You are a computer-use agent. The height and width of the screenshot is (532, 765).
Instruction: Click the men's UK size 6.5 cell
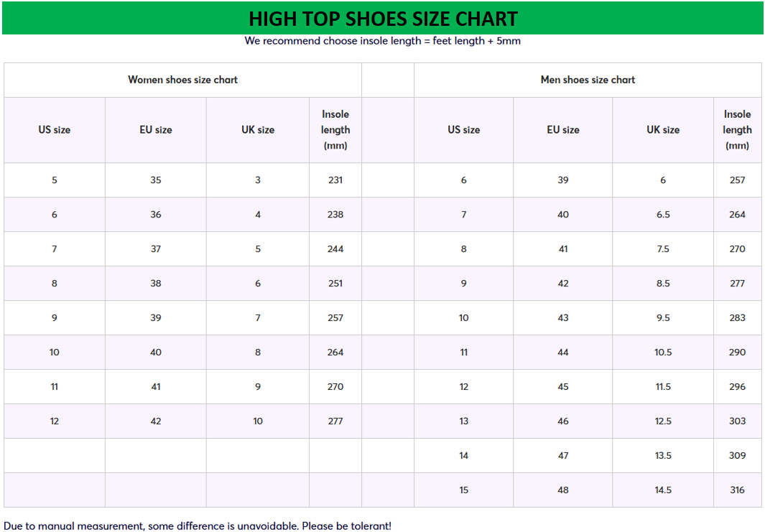[662, 215]
